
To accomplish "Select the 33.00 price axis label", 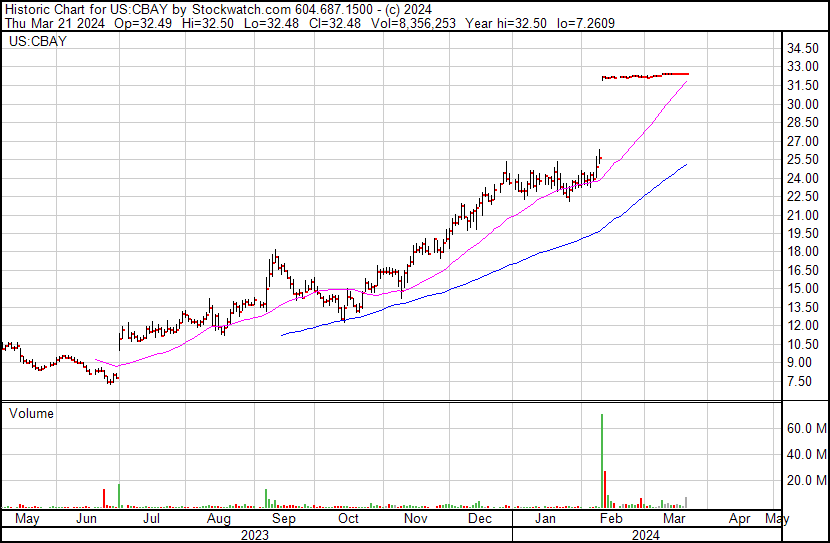I will 802,67.
